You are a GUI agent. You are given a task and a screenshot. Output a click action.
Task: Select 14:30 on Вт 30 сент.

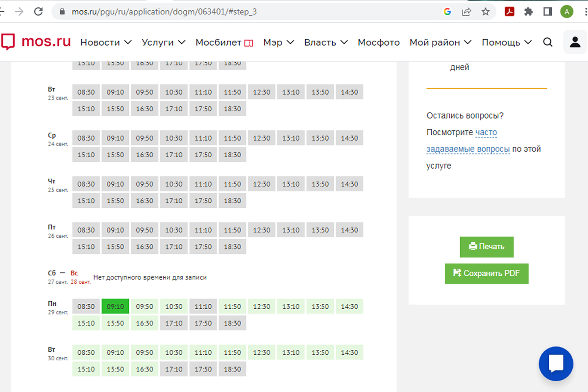tap(349, 352)
